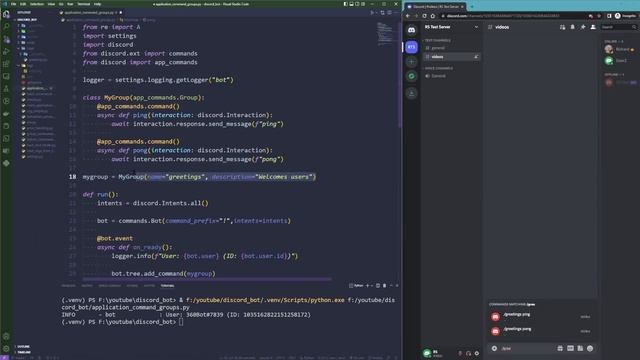Select the TERMINAL panel tab
This screenshot has width=640, height=360.
(x=167, y=286)
